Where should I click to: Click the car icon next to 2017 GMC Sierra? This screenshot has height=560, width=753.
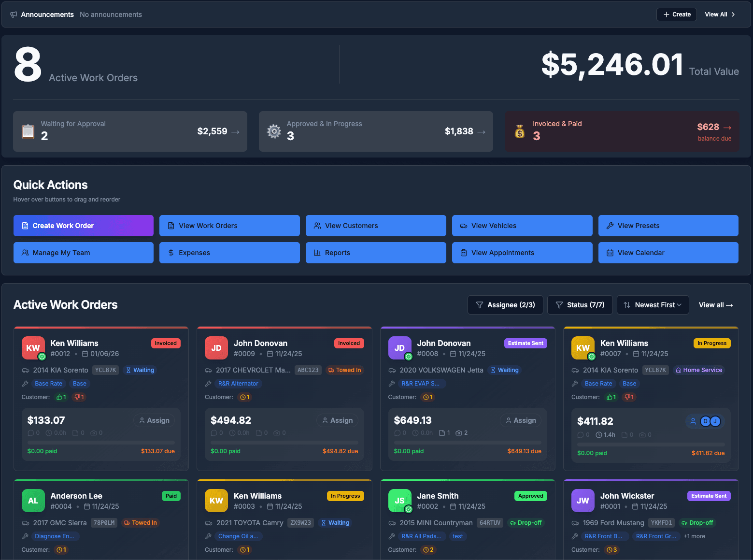[x=26, y=522]
